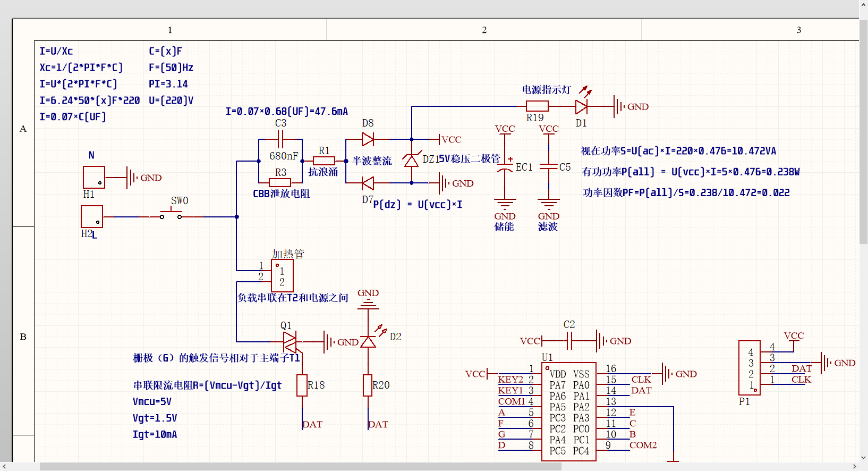Image resolution: width=868 pixels, height=471 pixels.
Task: Click the R18 gate resistor
Action: click(302, 385)
